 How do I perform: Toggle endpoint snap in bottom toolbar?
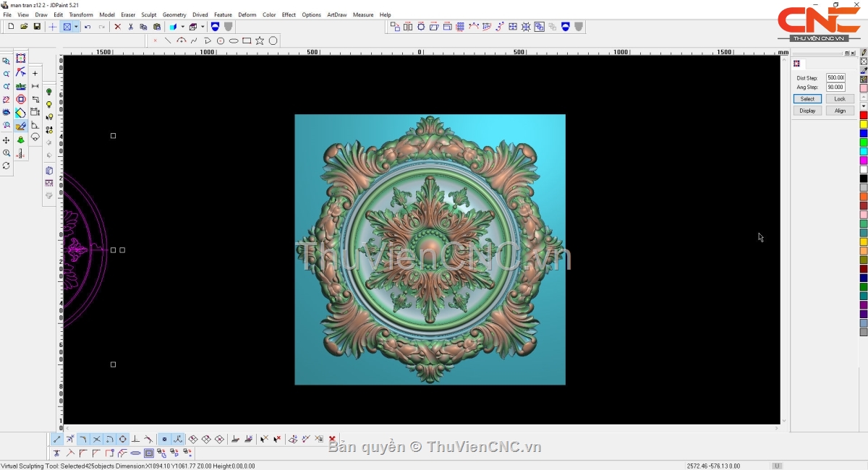click(57, 439)
